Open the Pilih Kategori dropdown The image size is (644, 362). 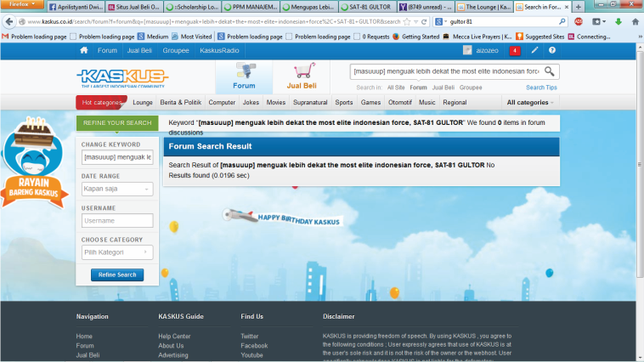pos(117,252)
